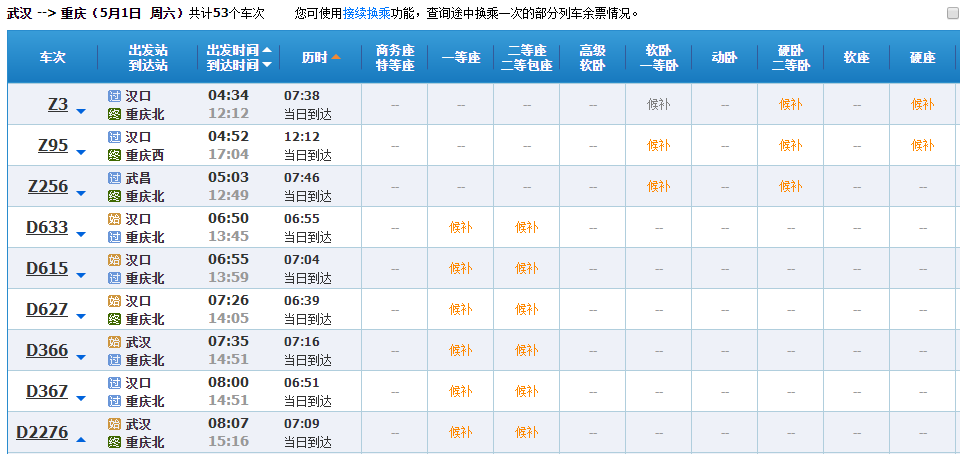Collapse the up arrow next to train D2276

click(x=82, y=440)
